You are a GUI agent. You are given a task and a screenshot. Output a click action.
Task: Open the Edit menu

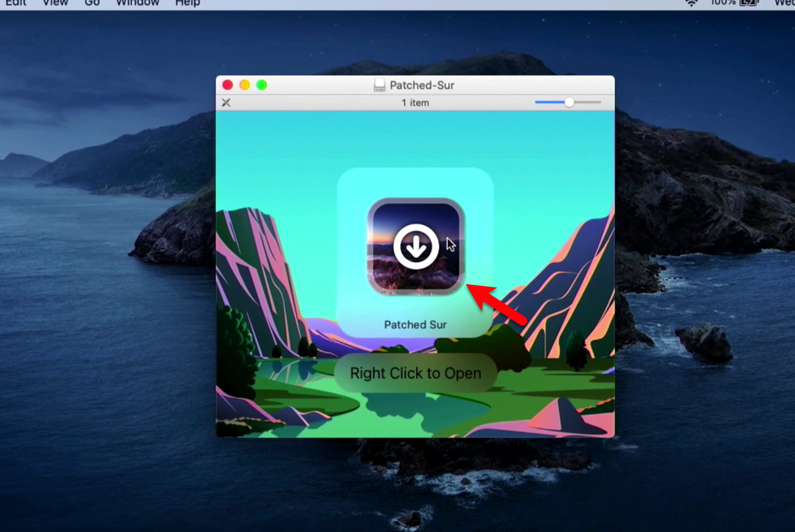coord(16,3)
